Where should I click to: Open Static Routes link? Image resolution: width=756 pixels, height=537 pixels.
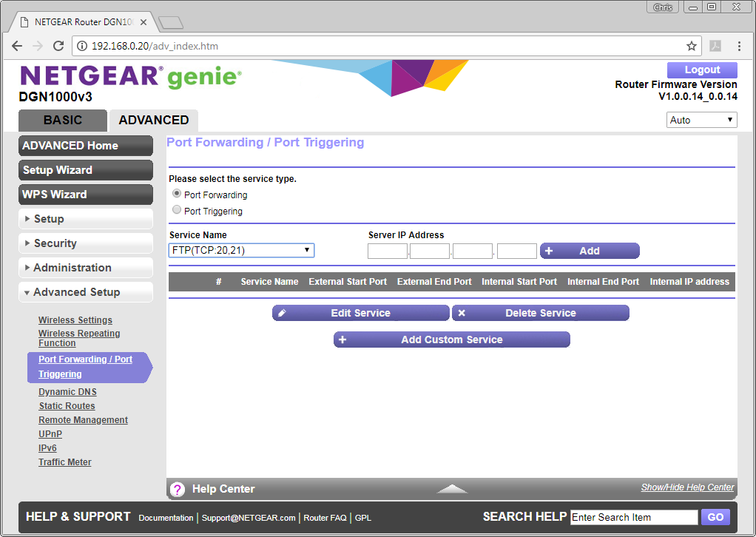click(67, 406)
